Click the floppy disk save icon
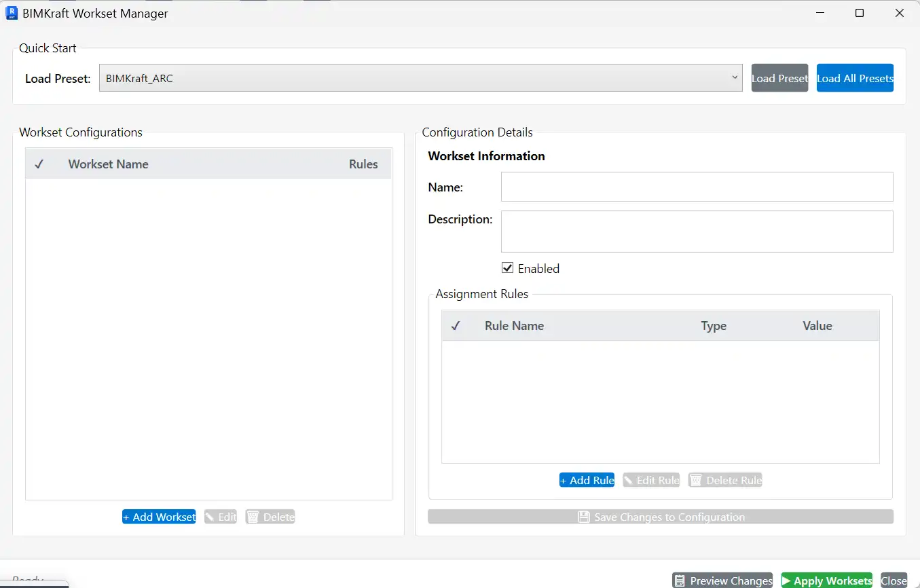The image size is (920, 588). (584, 517)
